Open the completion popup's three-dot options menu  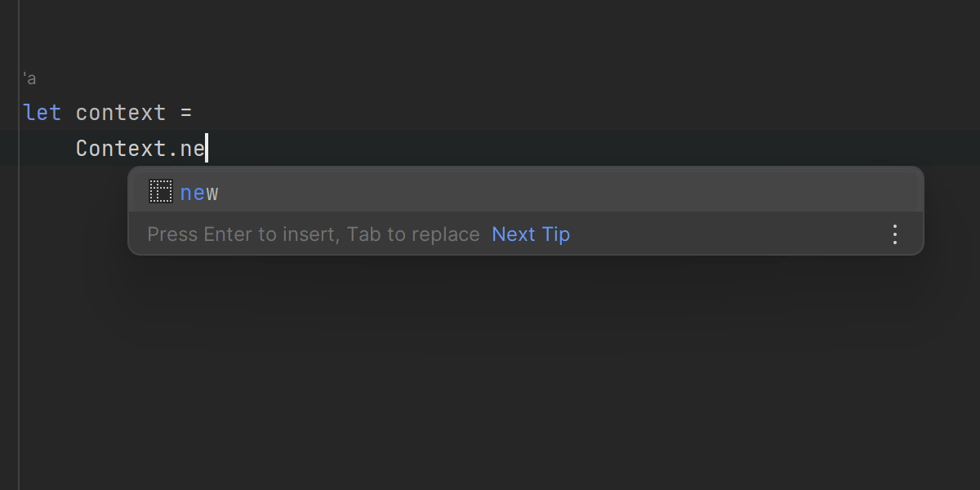pyautogui.click(x=895, y=234)
